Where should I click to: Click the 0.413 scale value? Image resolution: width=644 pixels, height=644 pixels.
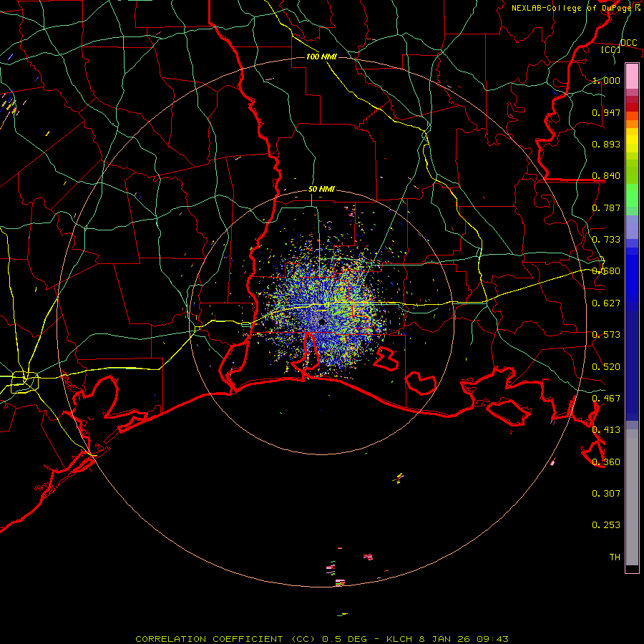tap(606, 430)
